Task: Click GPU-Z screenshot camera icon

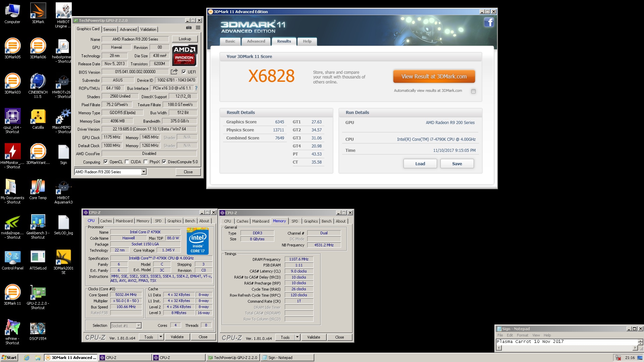Action: coord(189,28)
